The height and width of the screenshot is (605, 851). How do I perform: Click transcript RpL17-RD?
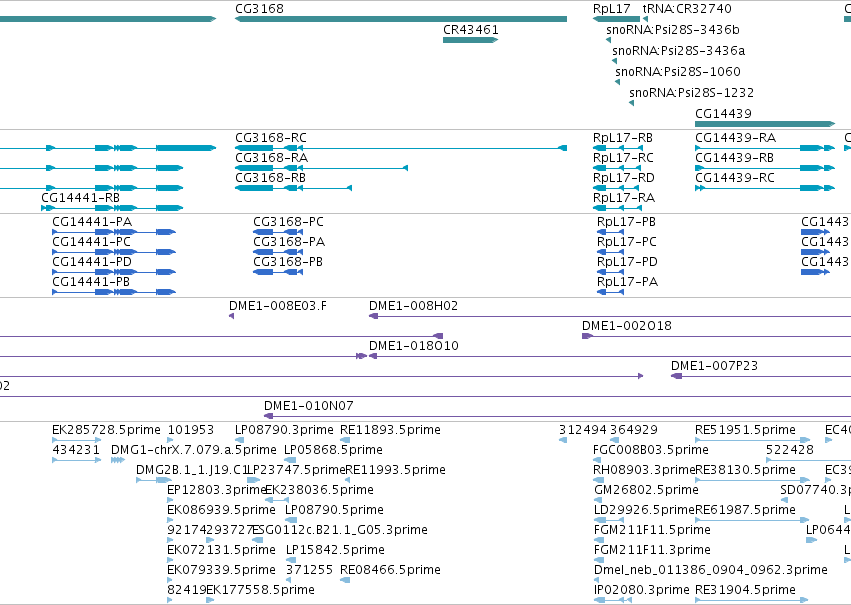pyautogui.click(x=616, y=188)
